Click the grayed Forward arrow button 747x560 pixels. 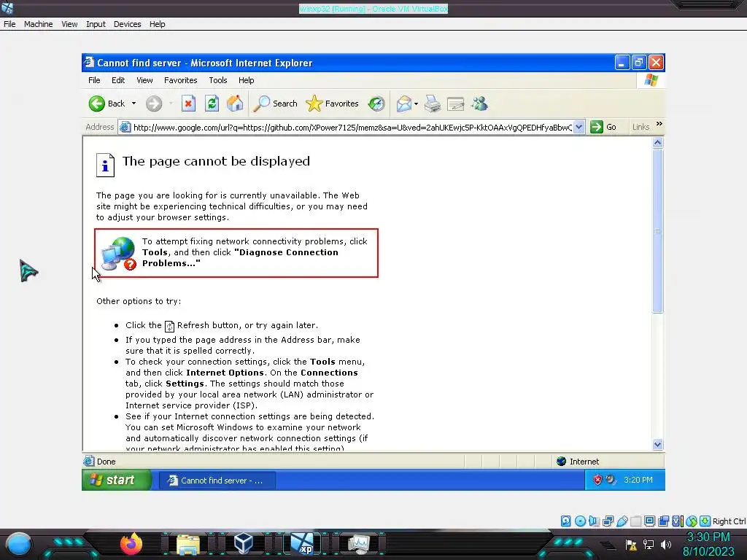click(154, 104)
